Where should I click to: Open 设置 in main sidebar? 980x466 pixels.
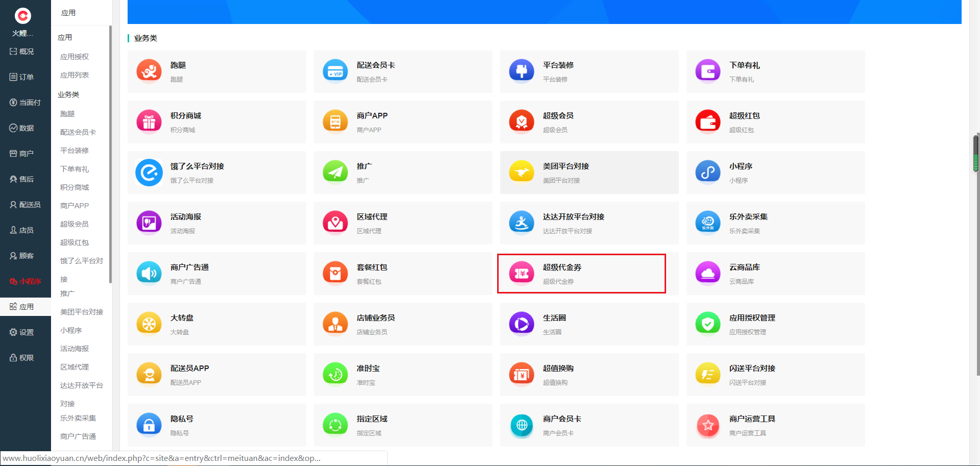click(x=22, y=332)
